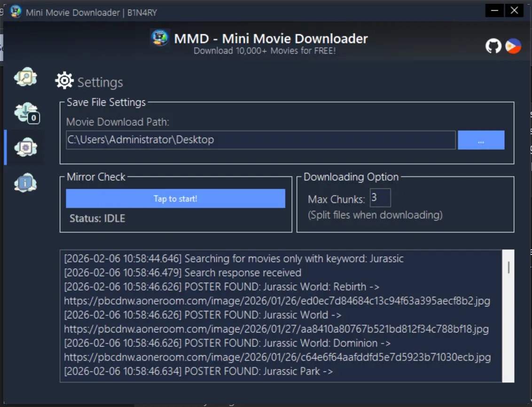Click the app icon in title bar
Image resolution: width=532 pixels, height=407 pixels.
[16, 12]
